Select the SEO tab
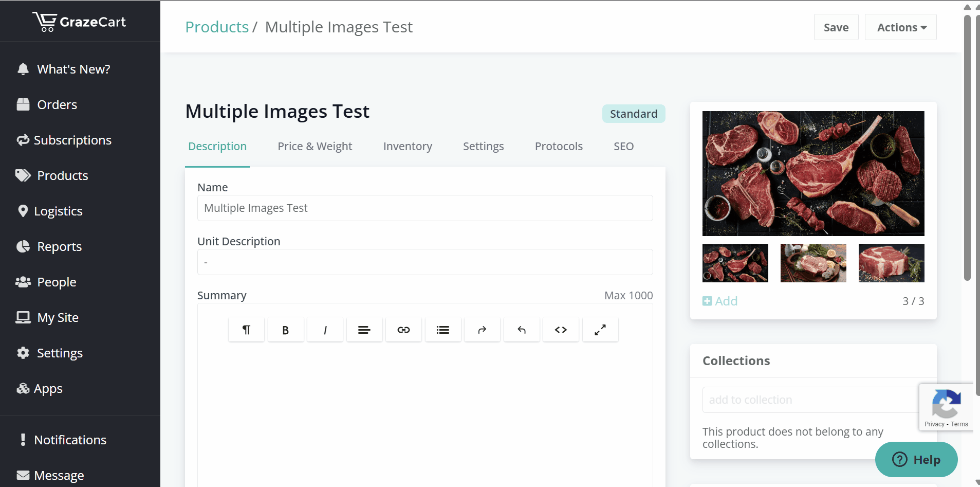980x487 pixels. point(623,147)
